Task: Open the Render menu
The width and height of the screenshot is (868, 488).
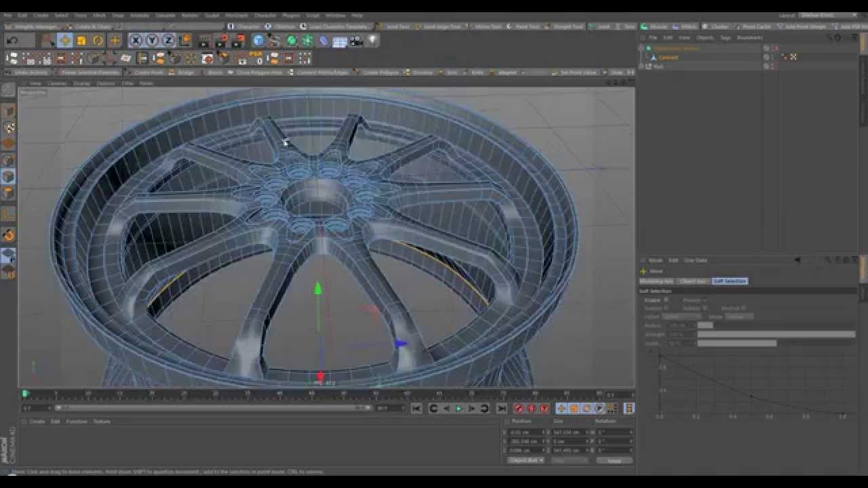Action: click(x=189, y=15)
